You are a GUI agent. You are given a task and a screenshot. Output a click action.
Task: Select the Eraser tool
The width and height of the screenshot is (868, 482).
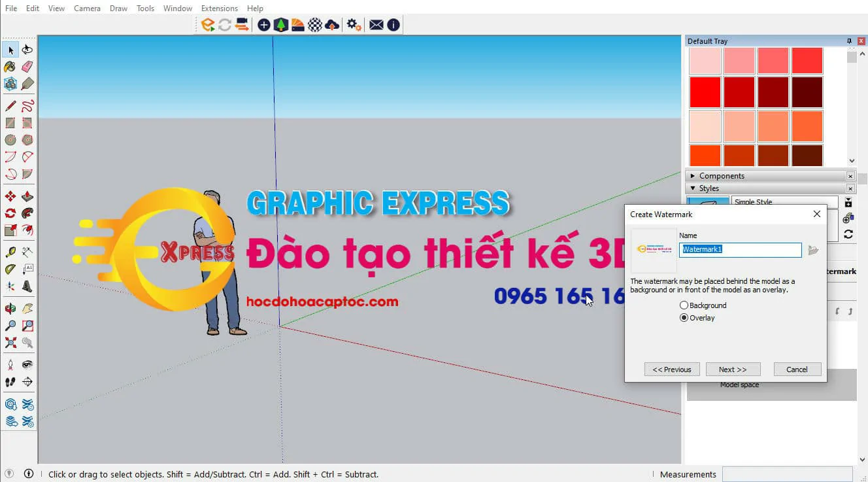27,66
